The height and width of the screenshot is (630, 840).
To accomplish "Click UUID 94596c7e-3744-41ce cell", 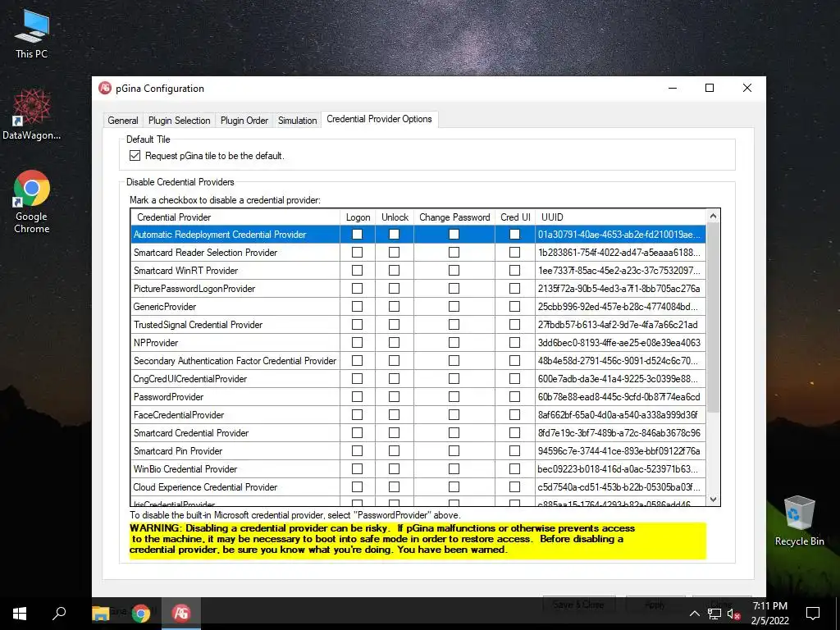I will point(619,451).
